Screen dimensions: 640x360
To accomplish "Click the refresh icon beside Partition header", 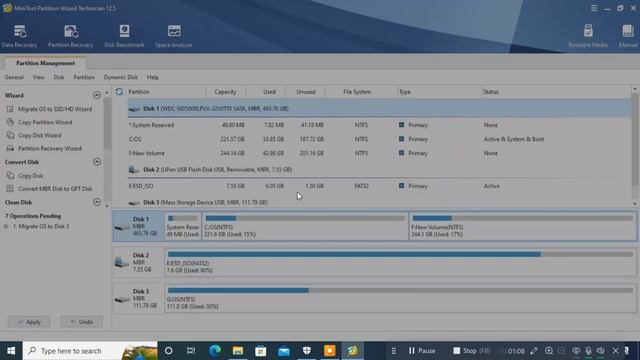I will [x=119, y=92].
